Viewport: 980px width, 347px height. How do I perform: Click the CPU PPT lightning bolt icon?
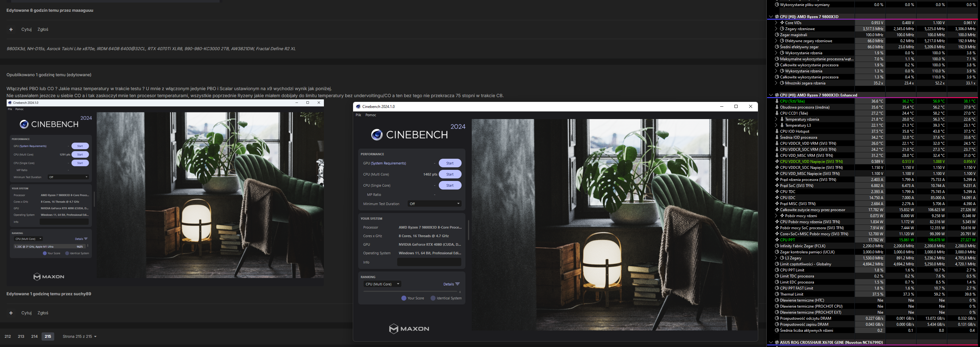pos(777,240)
